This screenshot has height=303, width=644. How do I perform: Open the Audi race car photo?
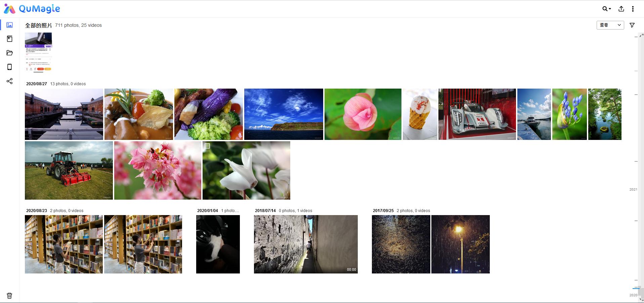click(477, 114)
